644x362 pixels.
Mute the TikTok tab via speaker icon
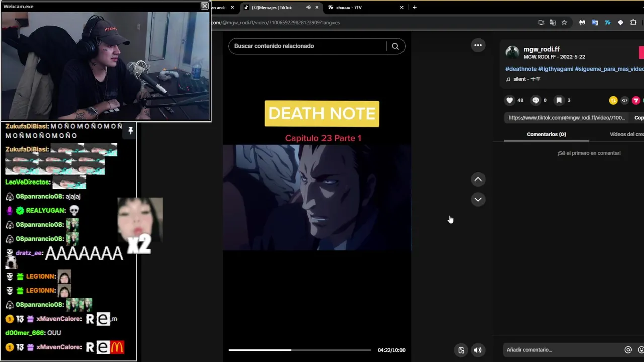308,7
